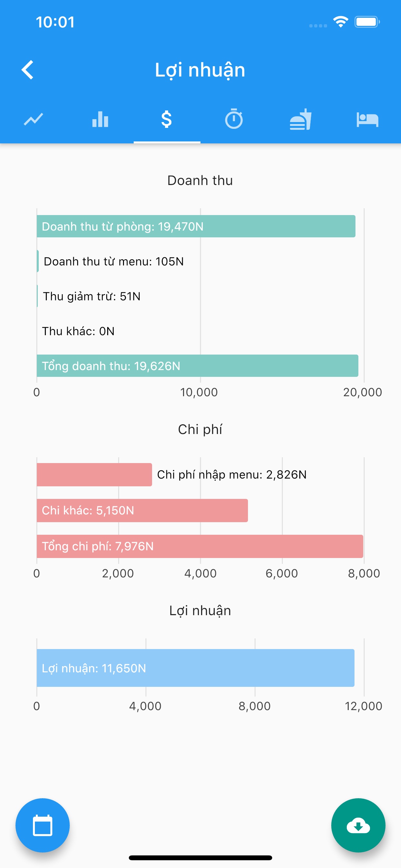Tap the Wi-Fi status icon
The height and width of the screenshot is (868, 401).
(340, 22)
